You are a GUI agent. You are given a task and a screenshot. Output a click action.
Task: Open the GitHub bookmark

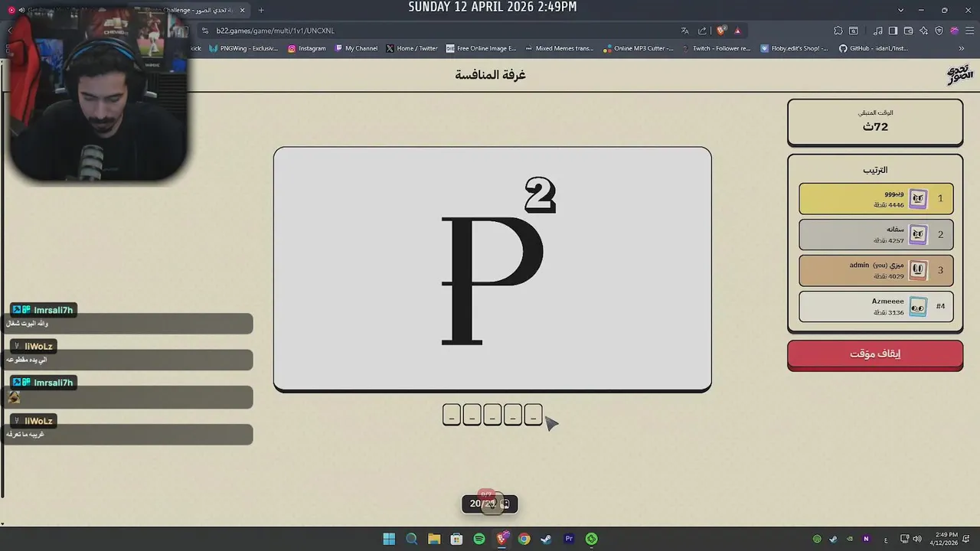click(x=874, y=48)
